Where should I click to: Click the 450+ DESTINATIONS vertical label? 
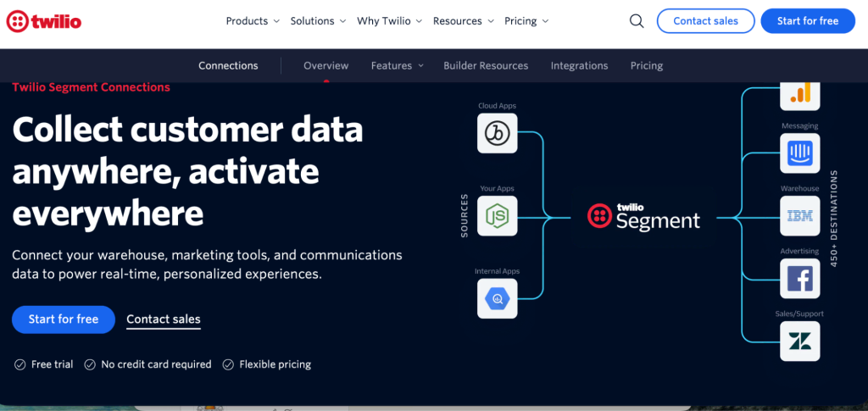[x=834, y=219]
